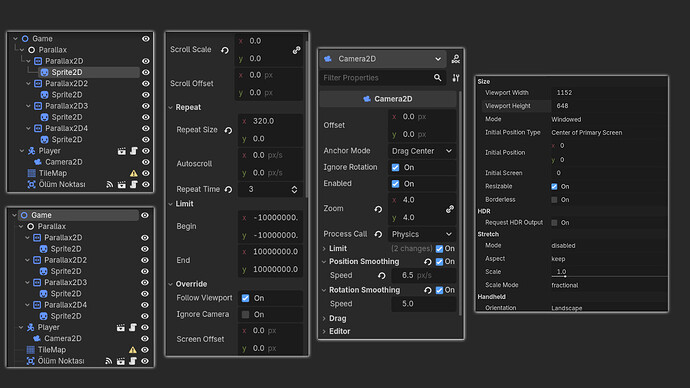
Task: Open the Player scene clapper icon in the tree with Sprite2D selected
Action: (122, 151)
